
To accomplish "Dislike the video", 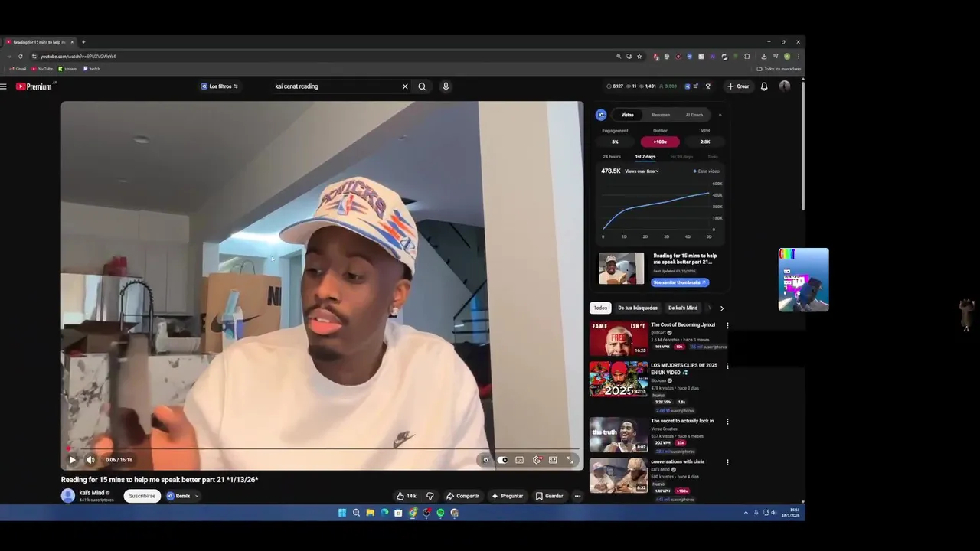I will coord(430,496).
